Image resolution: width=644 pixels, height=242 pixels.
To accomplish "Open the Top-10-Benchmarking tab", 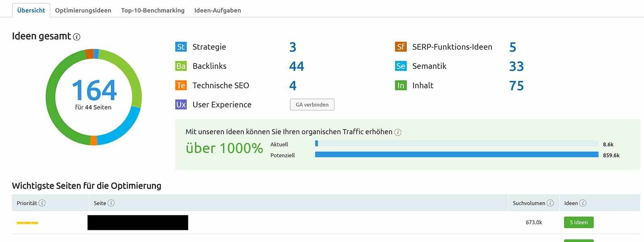I will click(153, 10).
